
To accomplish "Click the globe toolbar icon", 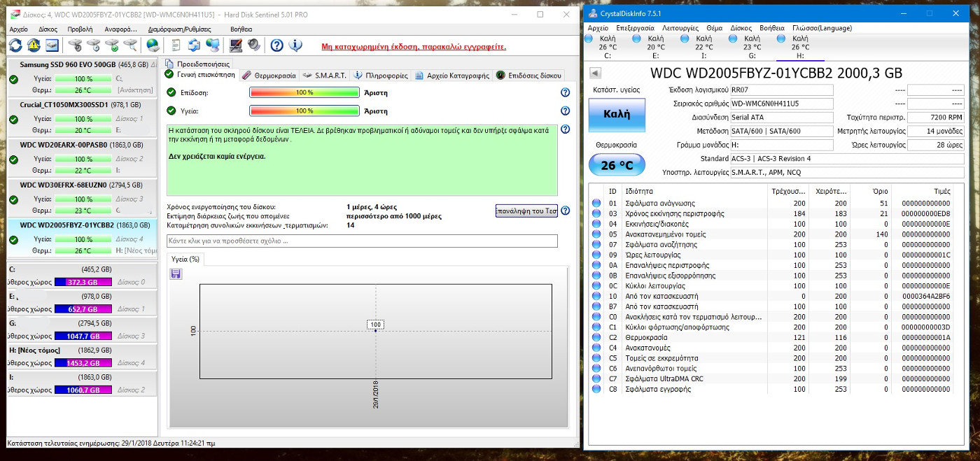I will [x=152, y=45].
